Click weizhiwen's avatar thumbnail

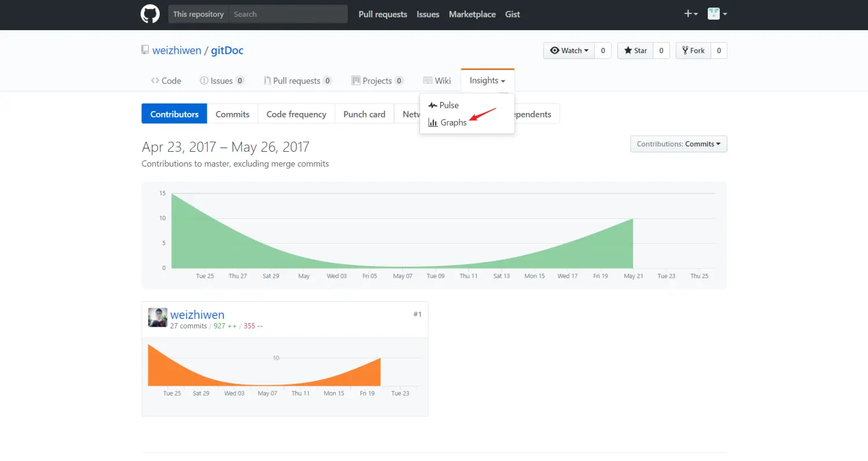[157, 317]
